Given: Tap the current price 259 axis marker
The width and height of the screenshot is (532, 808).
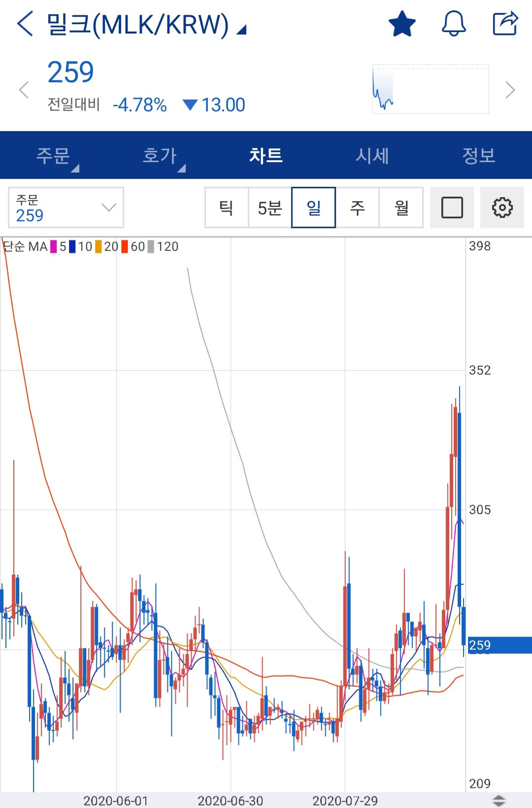Looking at the screenshot, I should tap(499, 645).
